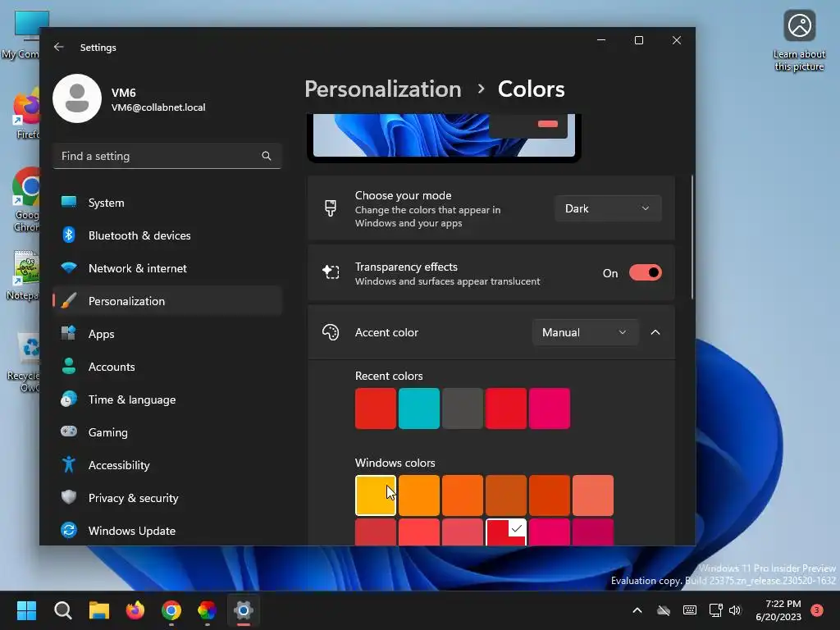The image size is (840, 630).
Task: Click the desktop preview thumbnail
Action: [444, 137]
